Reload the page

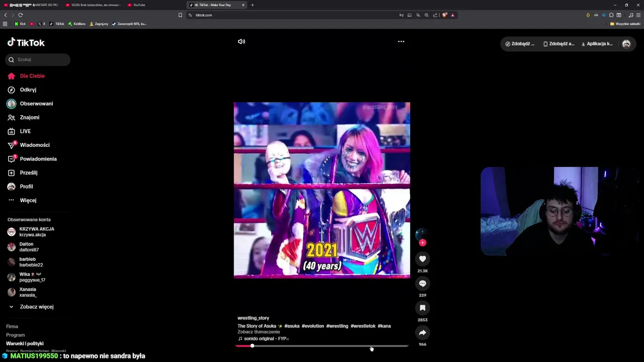20,15
